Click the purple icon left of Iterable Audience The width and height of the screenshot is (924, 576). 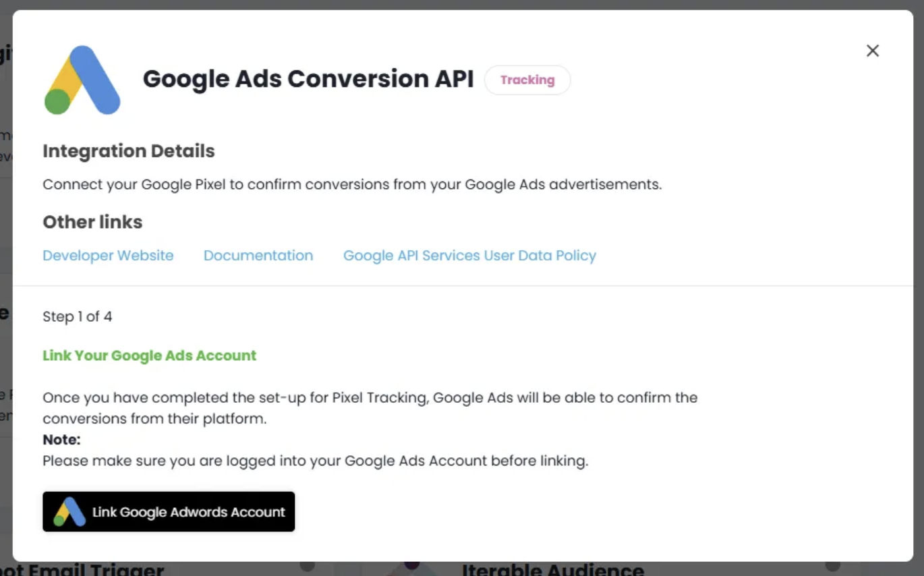(412, 567)
